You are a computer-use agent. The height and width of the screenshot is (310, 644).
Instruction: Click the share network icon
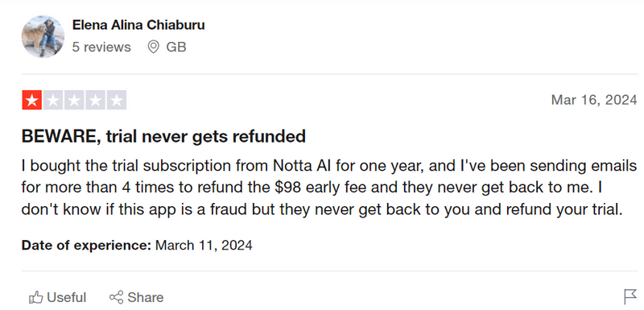click(x=116, y=297)
